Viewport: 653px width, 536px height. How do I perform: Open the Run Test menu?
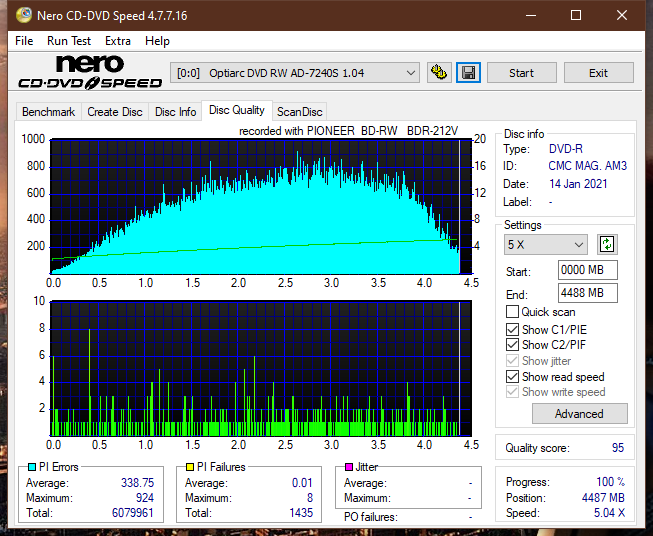(x=69, y=41)
